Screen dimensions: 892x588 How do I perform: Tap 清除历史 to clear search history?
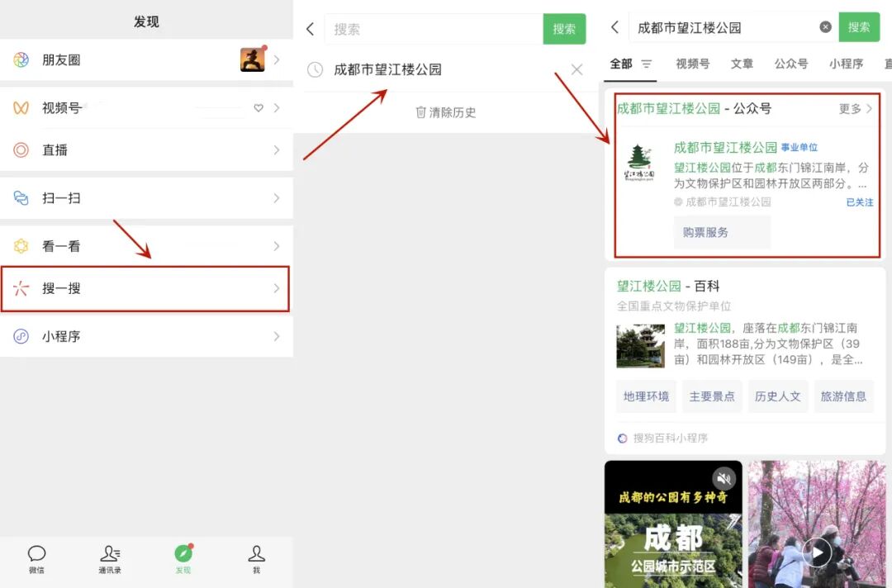pyautogui.click(x=445, y=112)
